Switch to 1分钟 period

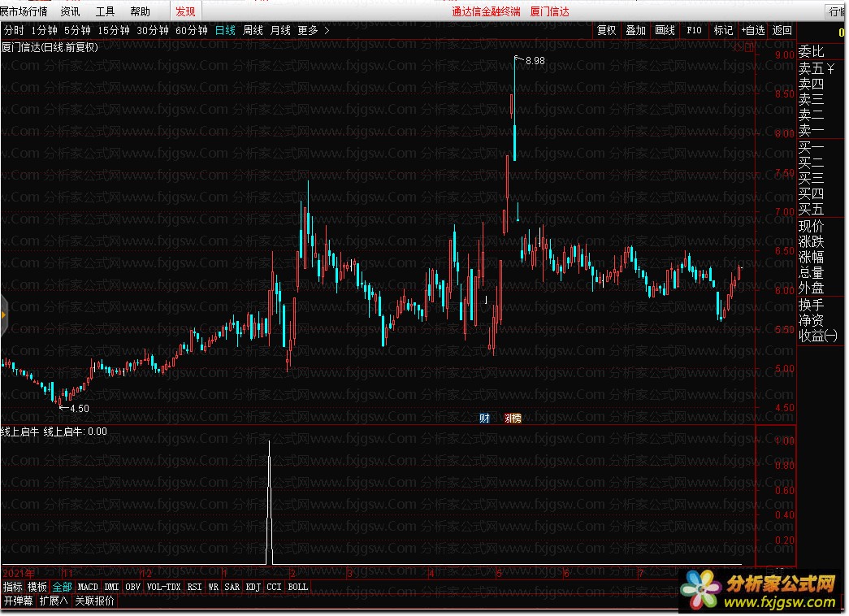pos(44,30)
